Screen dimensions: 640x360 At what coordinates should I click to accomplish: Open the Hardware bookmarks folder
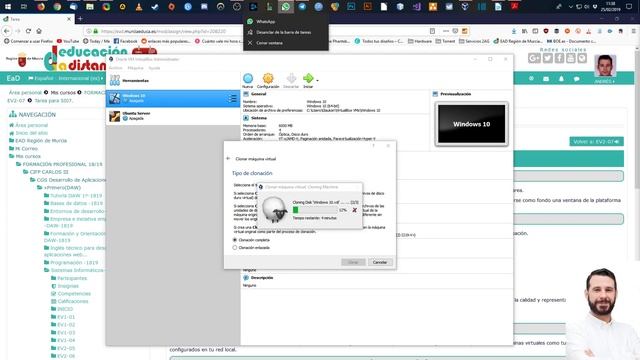point(420,41)
